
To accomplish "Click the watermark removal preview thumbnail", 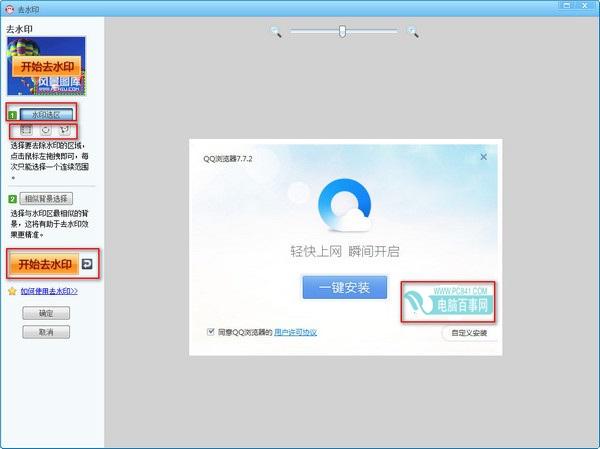I will (46, 66).
